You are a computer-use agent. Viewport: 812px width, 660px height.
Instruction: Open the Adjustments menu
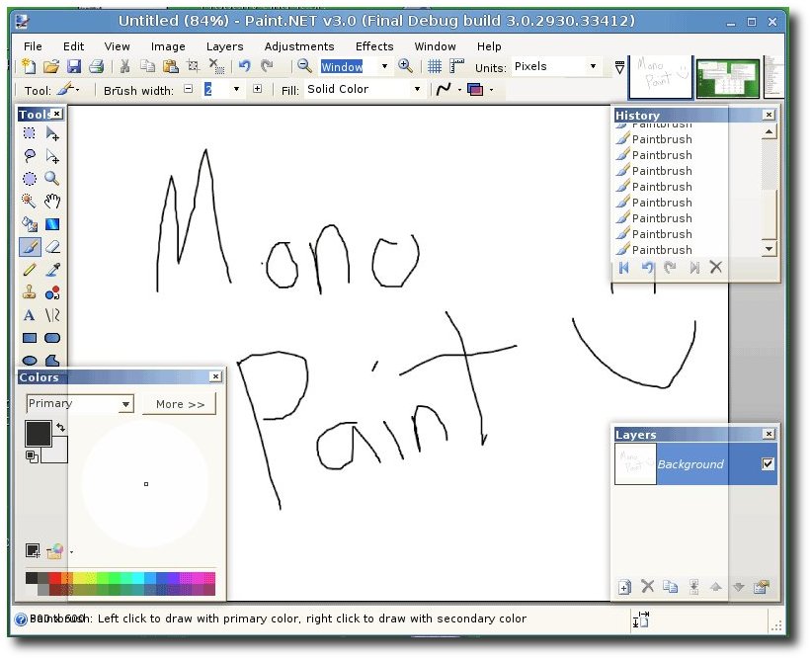299,46
